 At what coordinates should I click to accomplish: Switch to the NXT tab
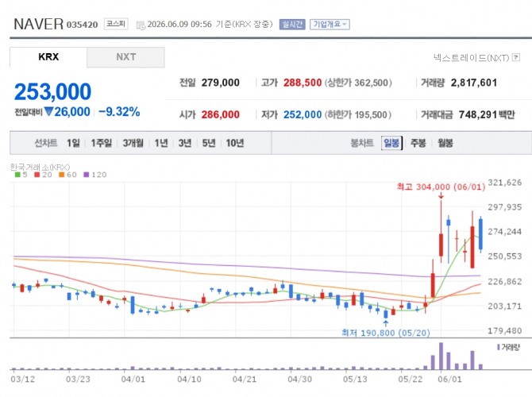click(x=126, y=57)
